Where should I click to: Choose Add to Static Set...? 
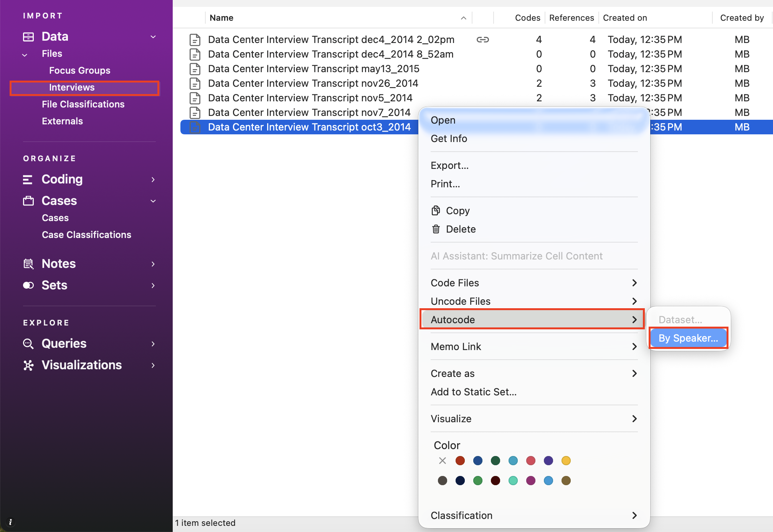(x=534, y=392)
